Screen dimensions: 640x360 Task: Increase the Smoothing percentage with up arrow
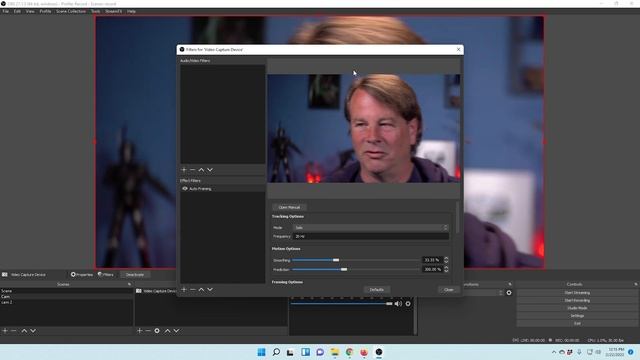click(x=446, y=258)
